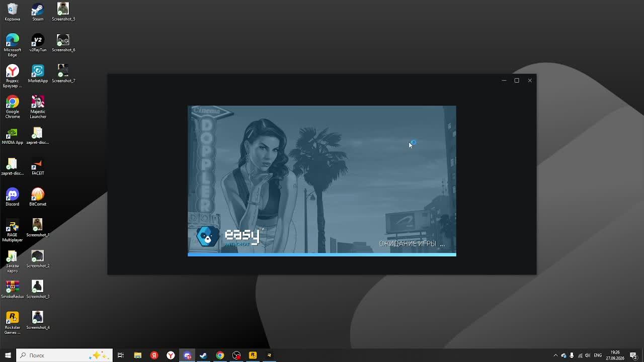Click the Easy Anti-Cheat loading progress bar
The height and width of the screenshot is (362, 644).
pos(322,254)
